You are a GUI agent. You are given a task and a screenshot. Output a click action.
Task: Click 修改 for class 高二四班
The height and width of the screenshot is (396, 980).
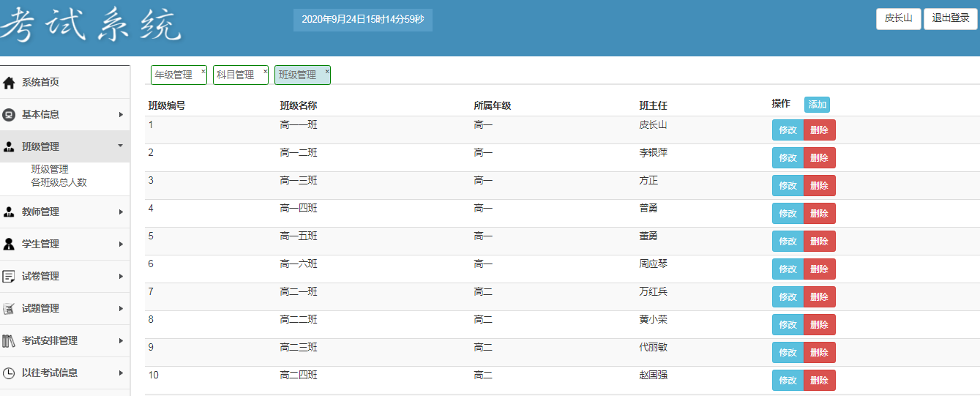click(x=788, y=381)
